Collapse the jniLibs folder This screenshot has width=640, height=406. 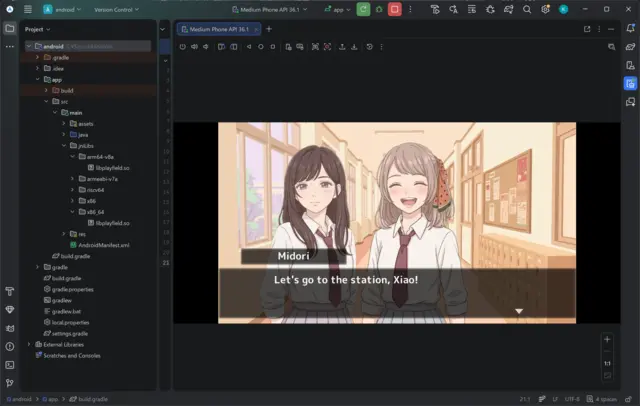[64, 145]
